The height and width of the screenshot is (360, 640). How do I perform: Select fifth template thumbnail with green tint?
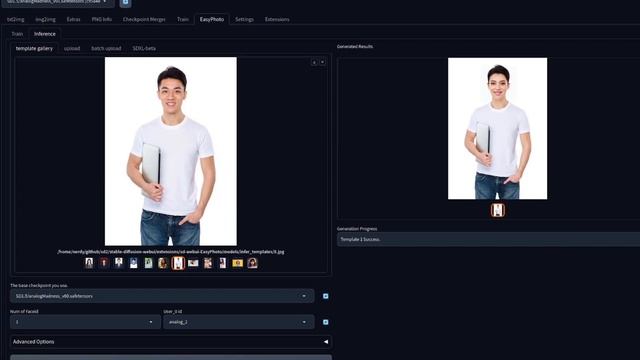pos(148,263)
